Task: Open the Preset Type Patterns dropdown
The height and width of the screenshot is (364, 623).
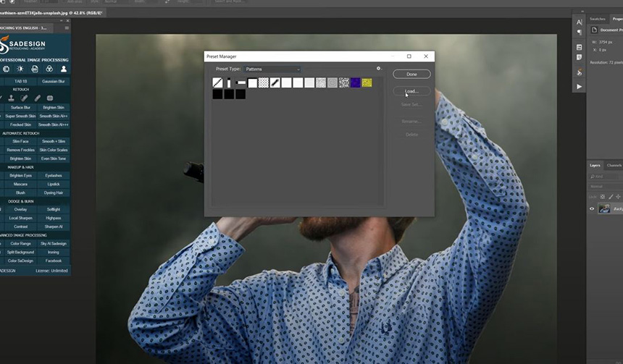Action: tap(272, 69)
